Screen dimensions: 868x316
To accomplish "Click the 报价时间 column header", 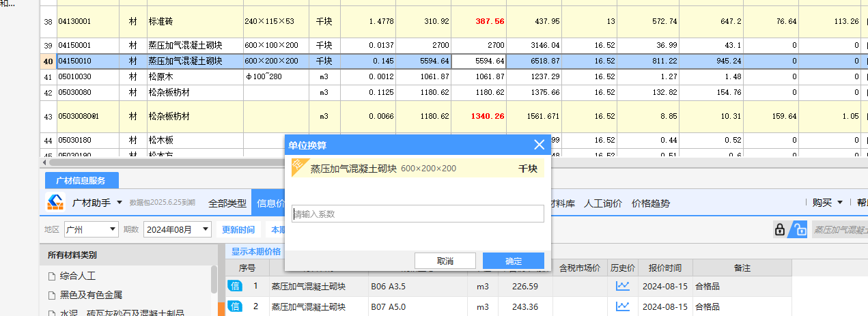I will (664, 268).
